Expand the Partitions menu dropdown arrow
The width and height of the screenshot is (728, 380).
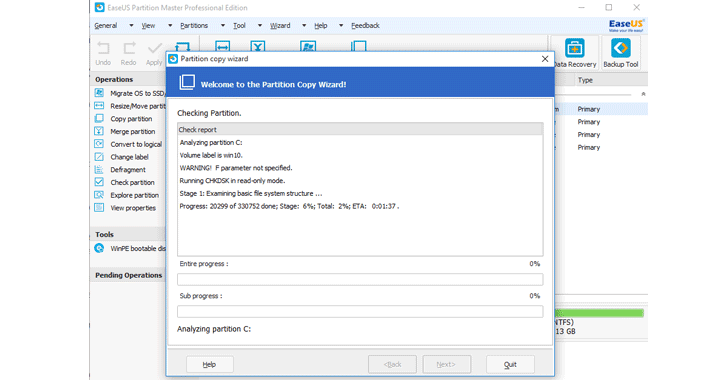(x=223, y=26)
